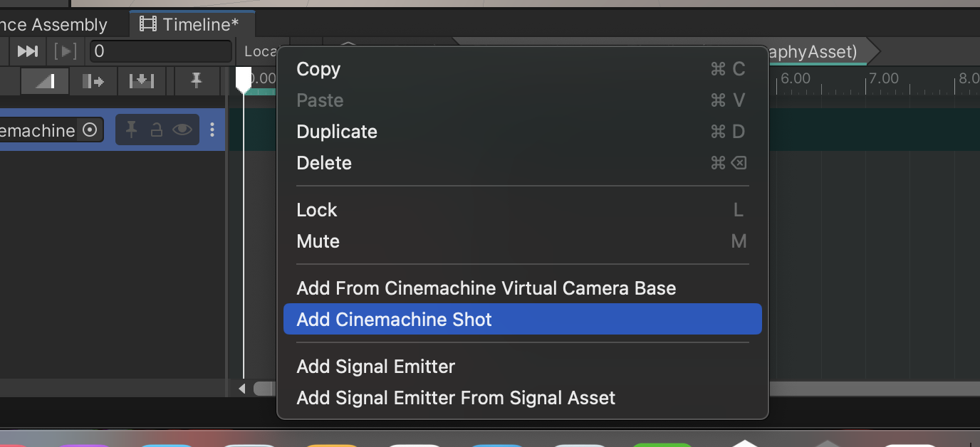Toggle the Cinemachine track pin
Viewport: 980px width, 447px height.
click(131, 130)
